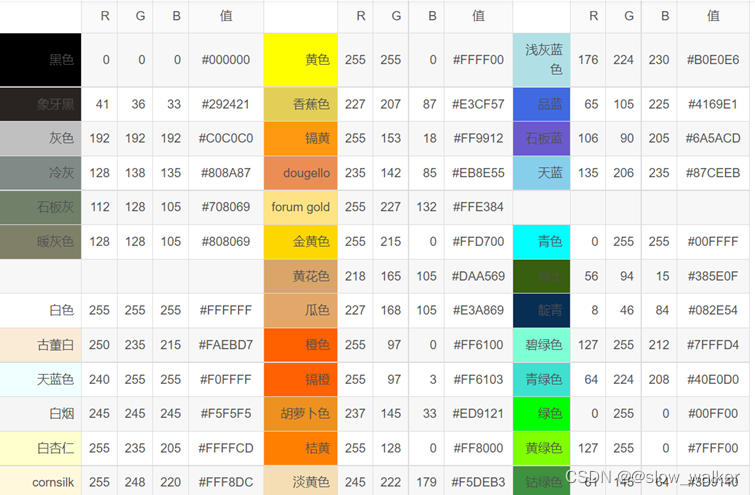Screen dimensions: 755x495
Task: Click the 灰色 gray swatch
Action: pos(40,139)
